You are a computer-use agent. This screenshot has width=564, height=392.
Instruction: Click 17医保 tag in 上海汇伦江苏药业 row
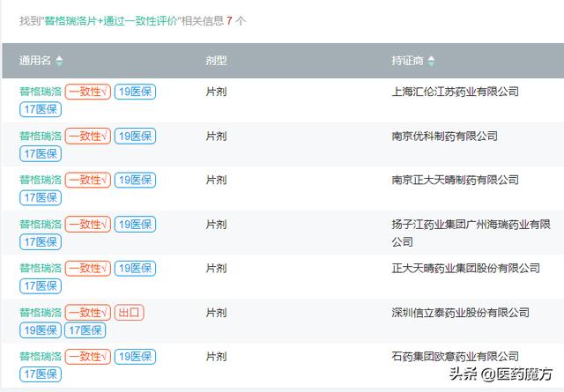pyautogui.click(x=41, y=109)
